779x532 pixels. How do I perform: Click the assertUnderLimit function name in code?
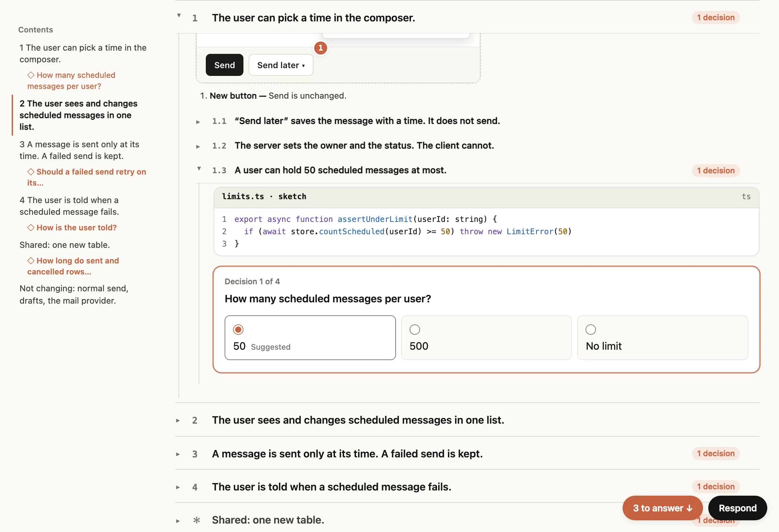(x=375, y=219)
